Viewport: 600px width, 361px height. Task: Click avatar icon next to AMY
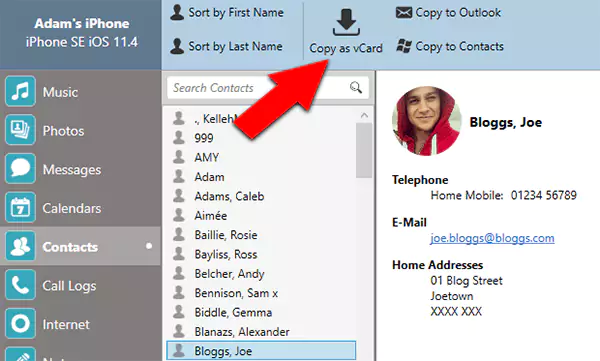179,157
